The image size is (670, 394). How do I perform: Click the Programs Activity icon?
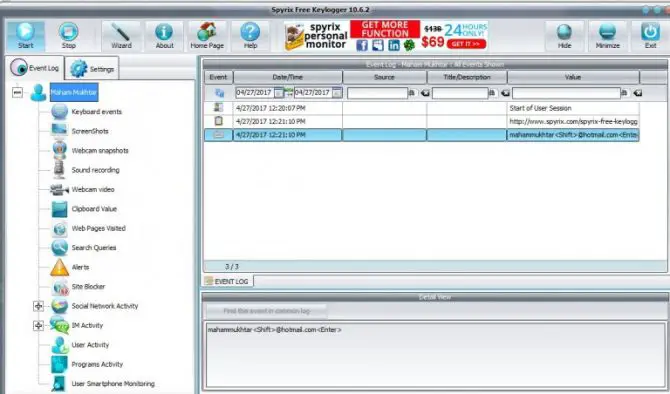click(59, 365)
